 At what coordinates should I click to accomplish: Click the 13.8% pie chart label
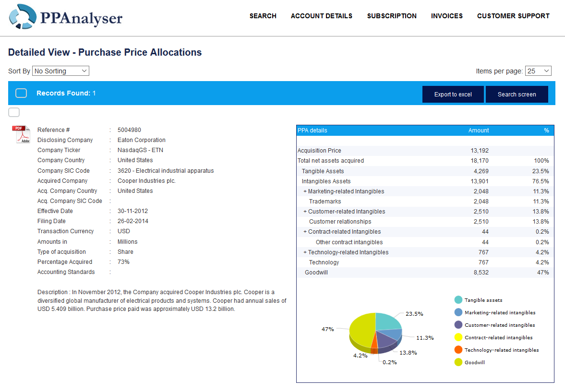point(408,353)
